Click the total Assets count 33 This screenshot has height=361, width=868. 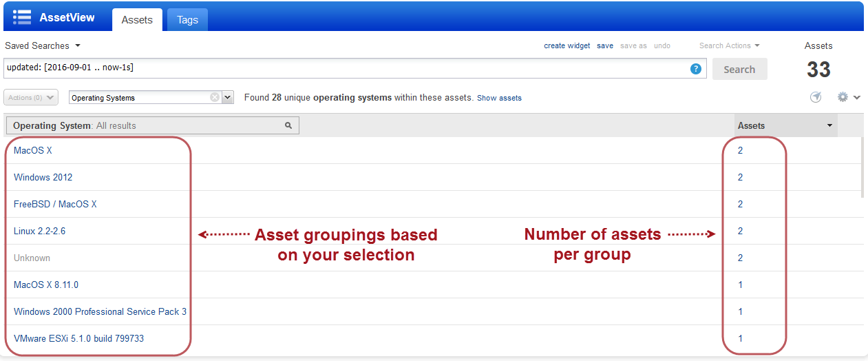818,69
